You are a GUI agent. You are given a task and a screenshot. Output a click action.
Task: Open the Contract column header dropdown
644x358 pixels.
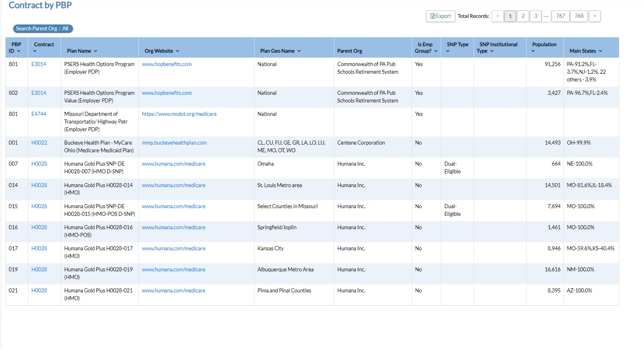(x=35, y=51)
